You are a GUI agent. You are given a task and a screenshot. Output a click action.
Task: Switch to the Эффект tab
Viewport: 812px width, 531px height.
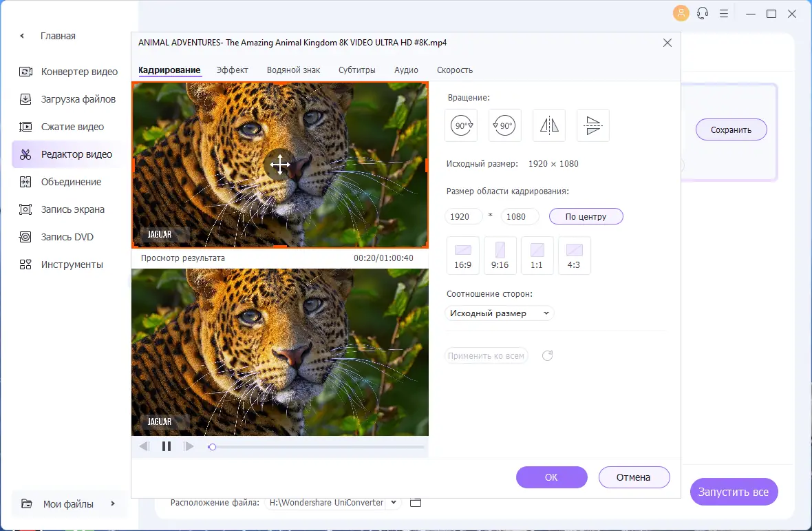pos(232,70)
